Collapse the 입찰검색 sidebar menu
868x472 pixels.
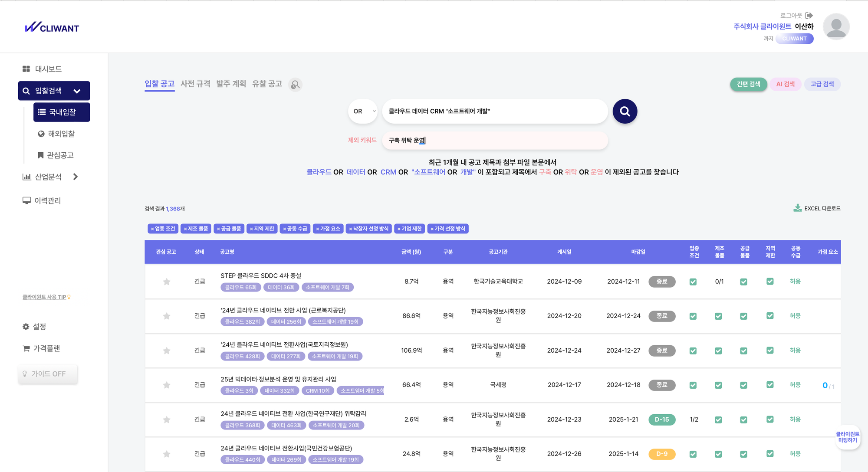pyautogui.click(x=77, y=91)
